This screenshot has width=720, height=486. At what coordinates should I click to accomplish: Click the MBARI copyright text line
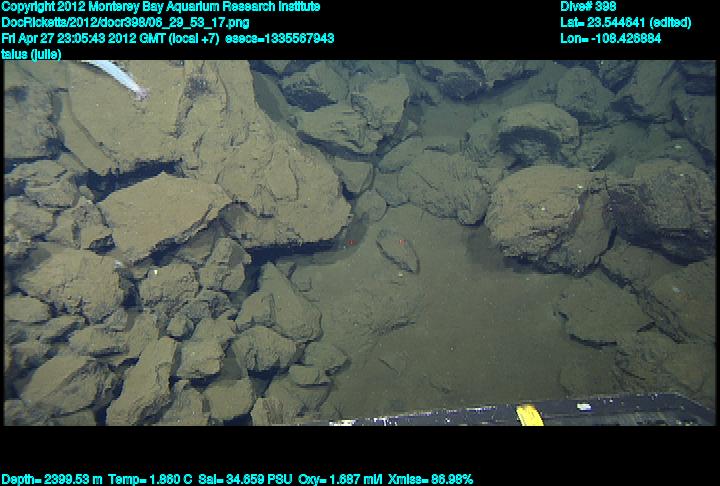point(161,7)
